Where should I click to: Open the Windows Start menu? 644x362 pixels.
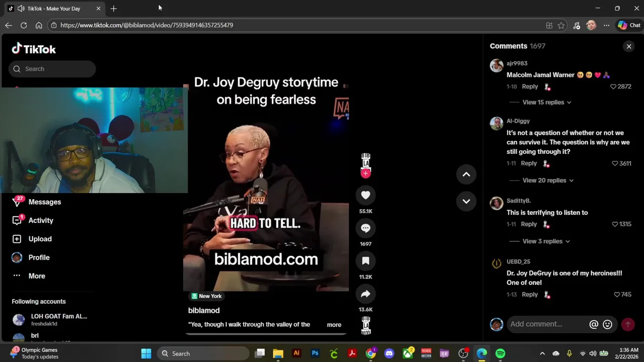[x=146, y=354]
